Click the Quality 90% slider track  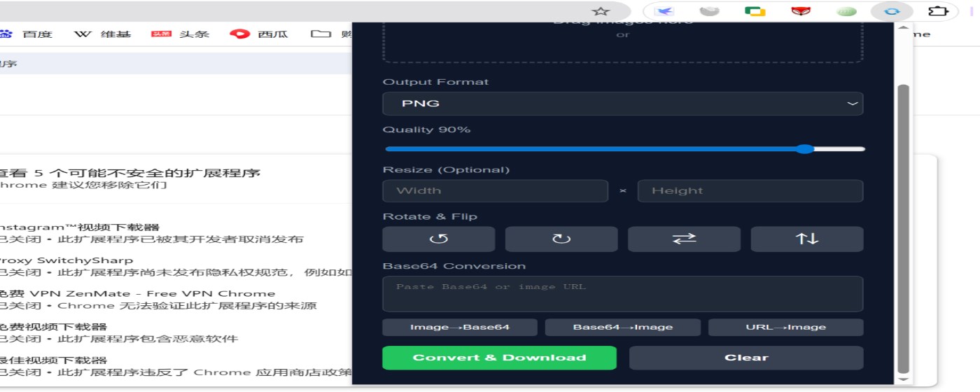click(x=625, y=149)
